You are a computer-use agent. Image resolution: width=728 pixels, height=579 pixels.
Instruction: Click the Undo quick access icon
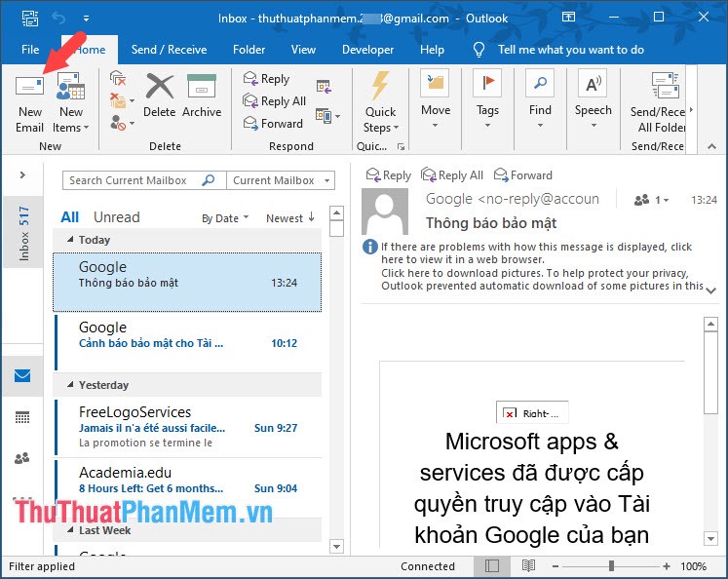click(58, 19)
